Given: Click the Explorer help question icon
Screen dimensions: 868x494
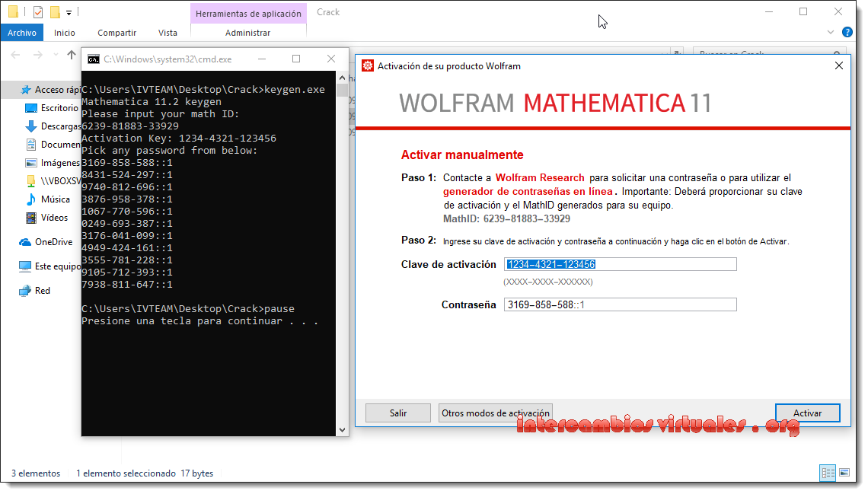Looking at the screenshot, I should tap(847, 32).
